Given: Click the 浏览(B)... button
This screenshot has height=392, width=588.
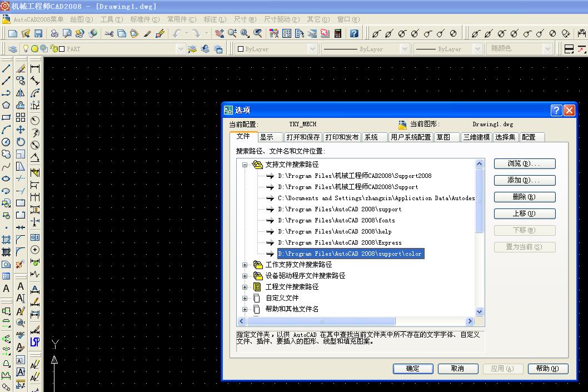Looking at the screenshot, I should coord(525,163).
